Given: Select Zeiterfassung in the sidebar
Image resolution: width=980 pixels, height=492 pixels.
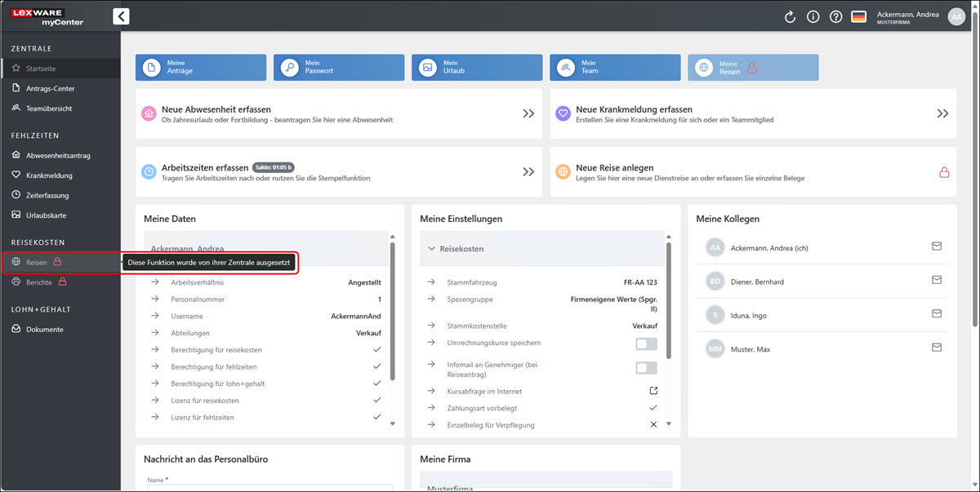Looking at the screenshot, I should pos(47,195).
